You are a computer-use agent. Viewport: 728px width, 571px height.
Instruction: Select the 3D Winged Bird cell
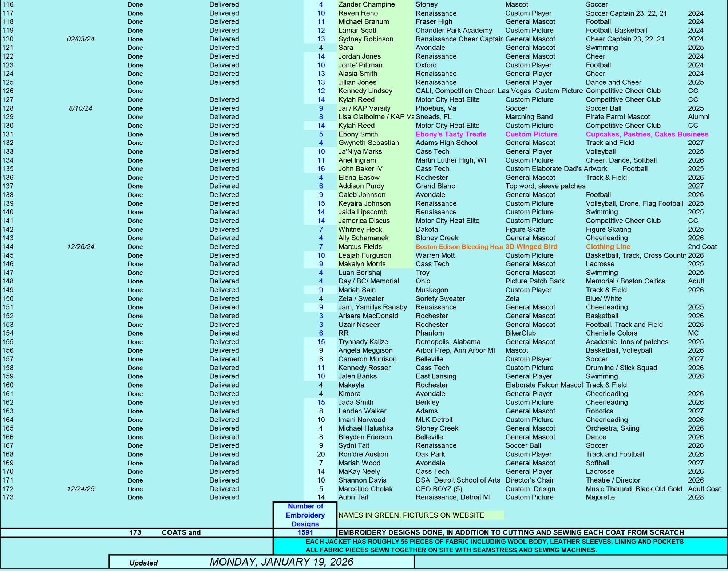point(531,247)
